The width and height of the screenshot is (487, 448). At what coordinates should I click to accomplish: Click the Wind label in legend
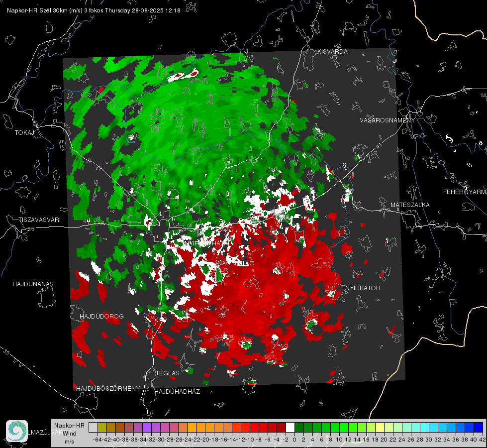70,434
